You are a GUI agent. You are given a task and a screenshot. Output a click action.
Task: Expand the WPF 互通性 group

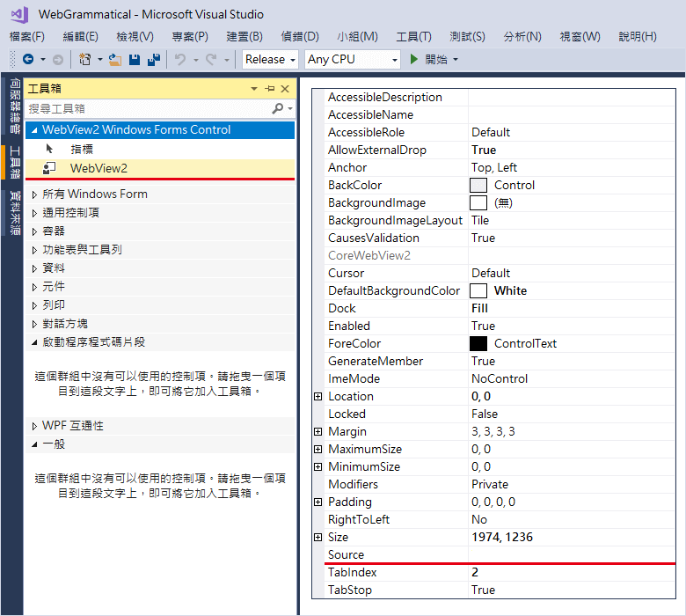click(34, 426)
